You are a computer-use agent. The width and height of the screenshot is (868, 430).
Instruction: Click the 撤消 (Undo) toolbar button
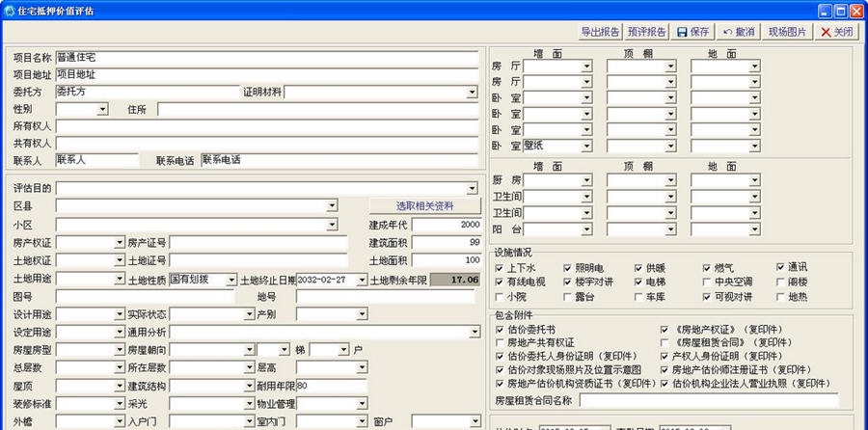[x=739, y=32]
